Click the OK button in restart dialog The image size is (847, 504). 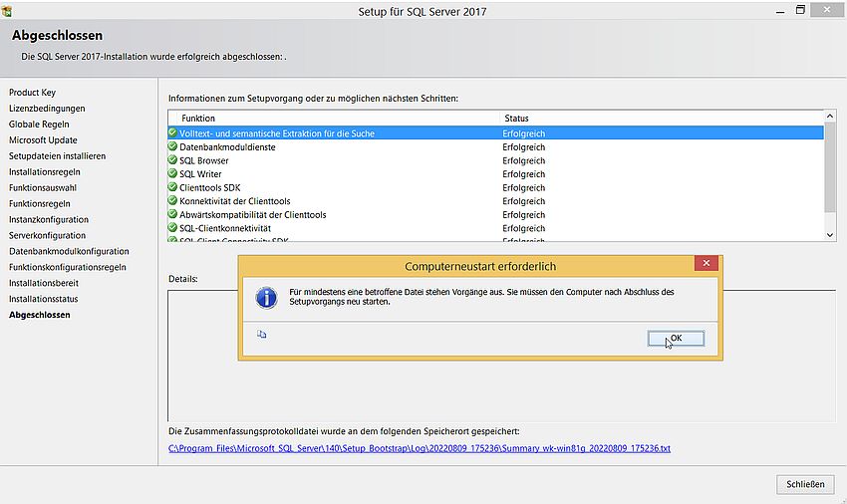click(x=676, y=339)
